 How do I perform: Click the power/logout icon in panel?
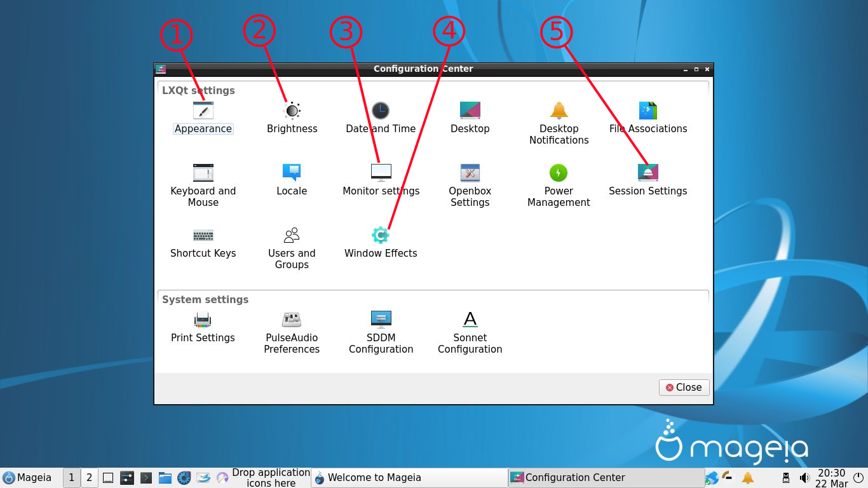(x=858, y=478)
